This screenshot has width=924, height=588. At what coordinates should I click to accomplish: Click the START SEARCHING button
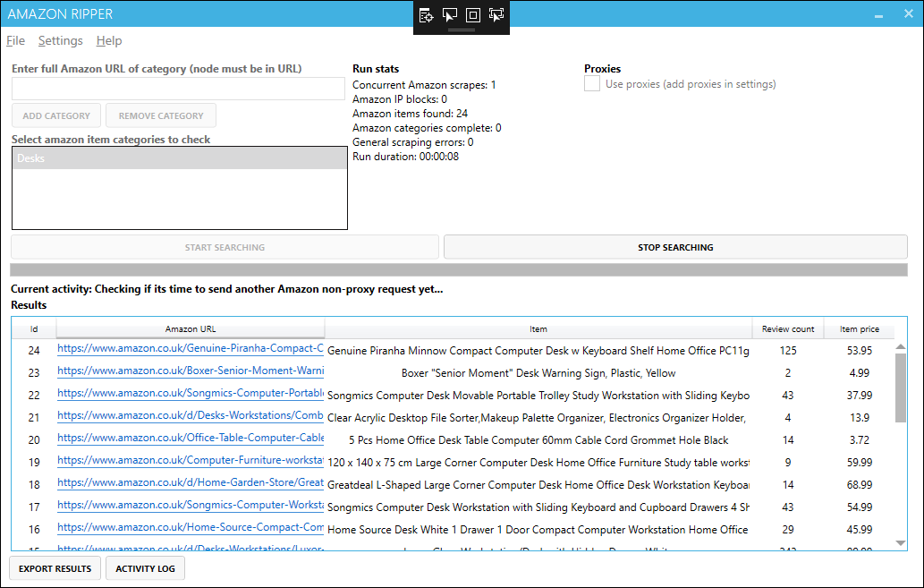click(225, 247)
